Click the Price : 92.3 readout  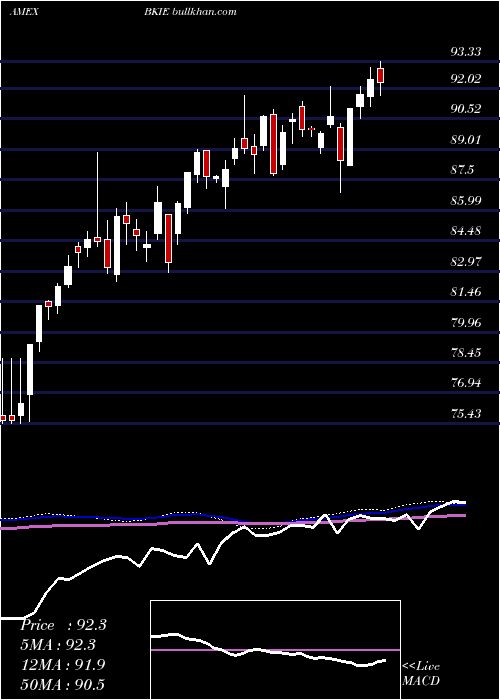(x=63, y=625)
